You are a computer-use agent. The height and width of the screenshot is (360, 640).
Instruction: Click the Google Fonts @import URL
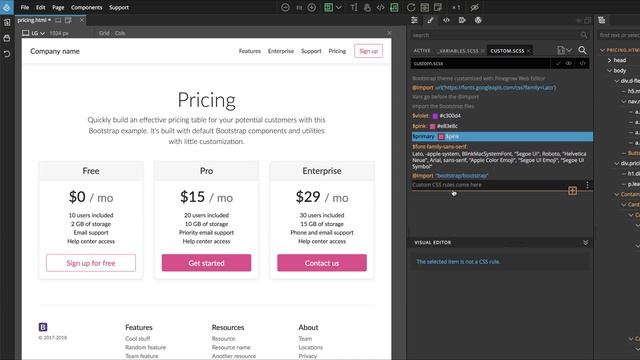[x=495, y=87]
